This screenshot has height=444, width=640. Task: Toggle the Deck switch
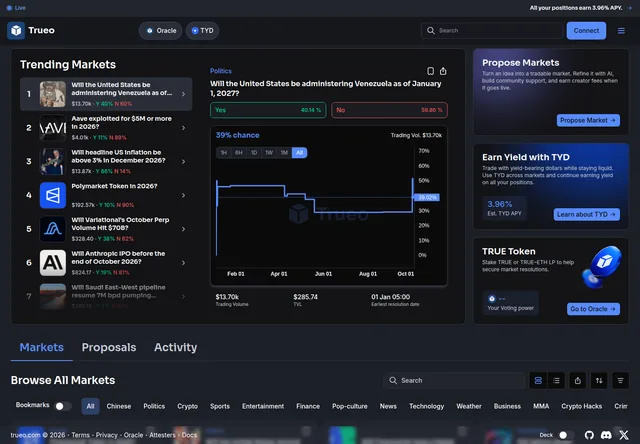click(x=566, y=435)
